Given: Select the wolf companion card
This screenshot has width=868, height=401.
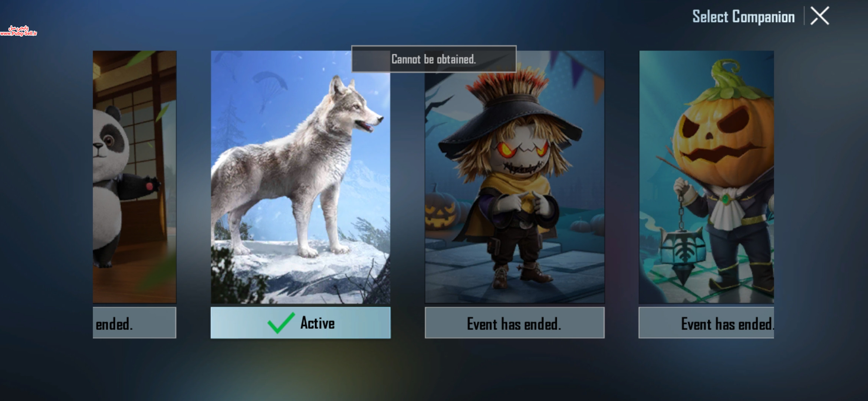Looking at the screenshot, I should click(300, 177).
